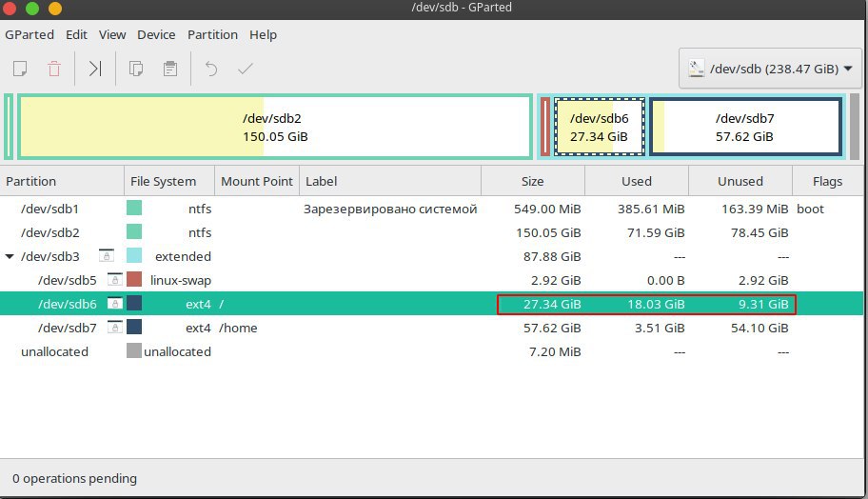Click the '54.10 GiB' unused value
The image size is (868, 499).
pyautogui.click(x=759, y=328)
